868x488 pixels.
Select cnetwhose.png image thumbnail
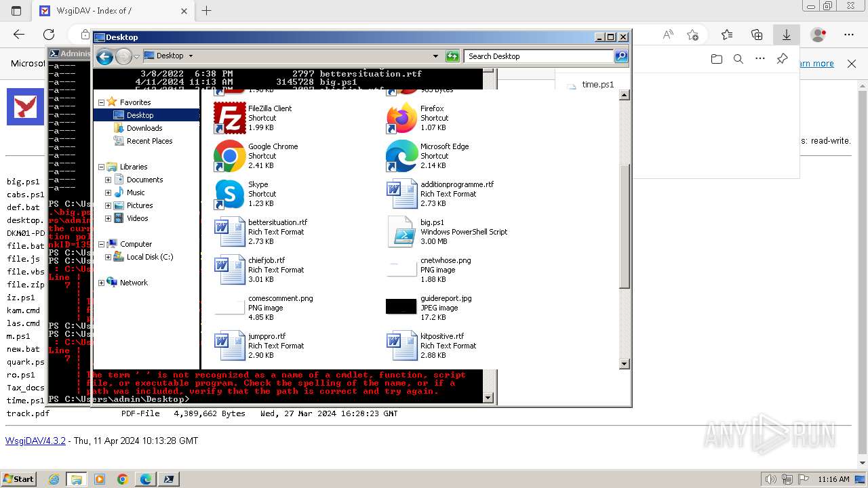(x=401, y=269)
